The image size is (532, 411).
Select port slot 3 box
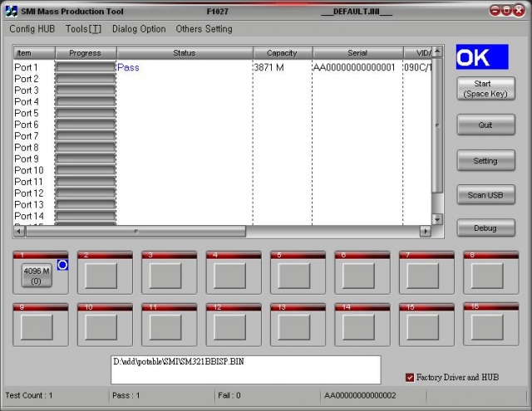click(165, 276)
